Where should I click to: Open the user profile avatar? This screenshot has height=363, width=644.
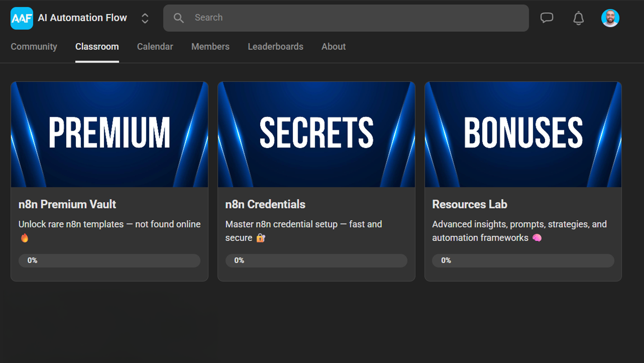(610, 18)
